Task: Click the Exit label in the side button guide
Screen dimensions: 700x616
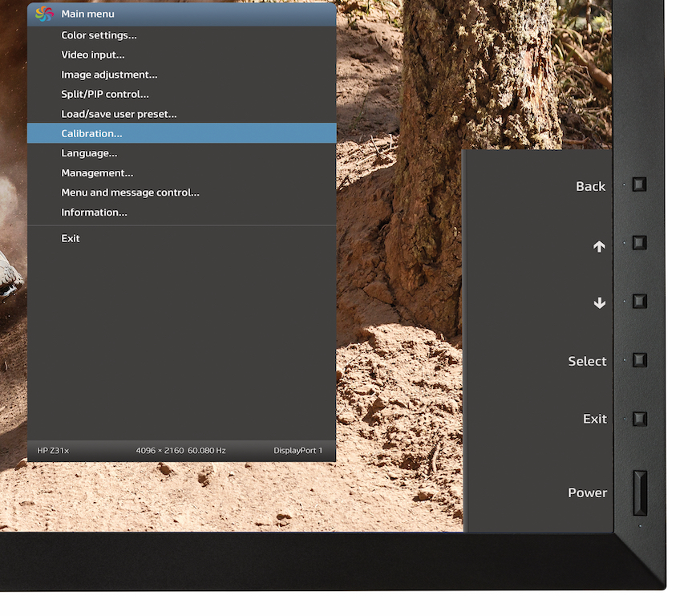Action: coord(594,419)
